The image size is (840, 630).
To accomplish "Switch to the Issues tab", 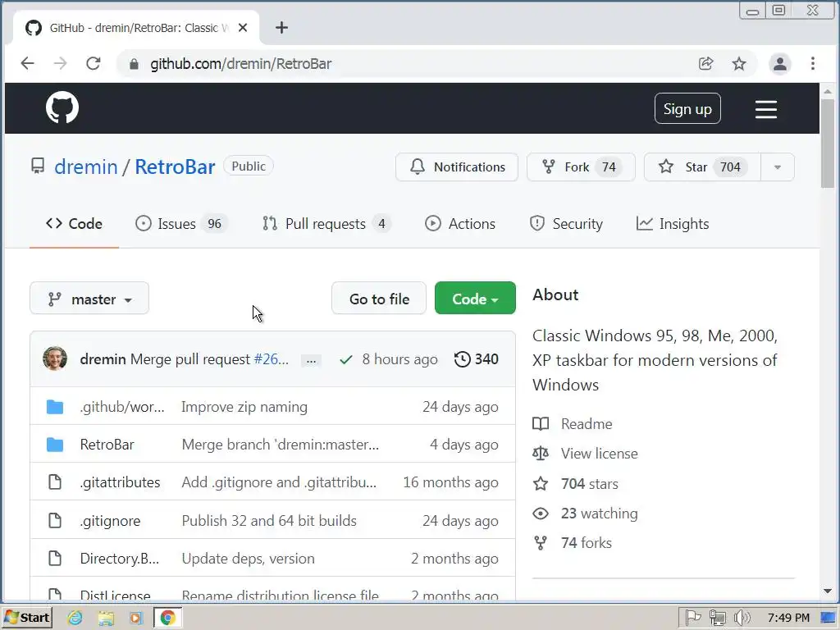I will (x=181, y=223).
